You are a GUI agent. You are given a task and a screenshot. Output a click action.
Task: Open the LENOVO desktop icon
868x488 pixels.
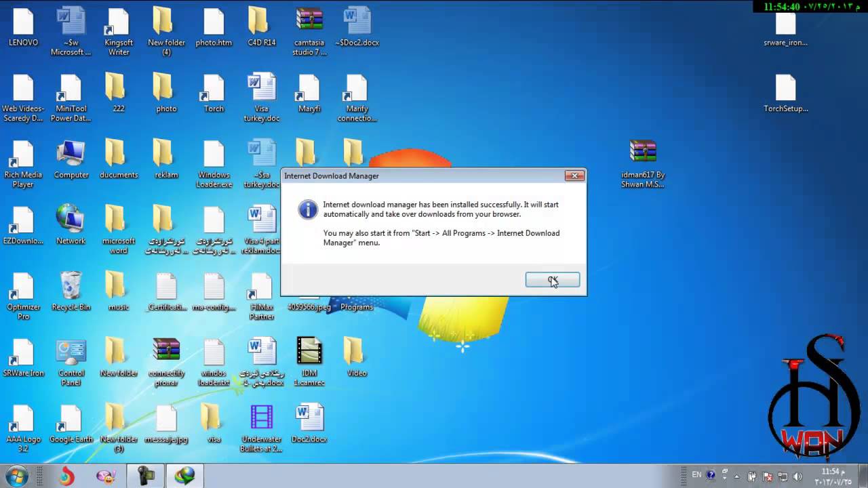point(23,28)
